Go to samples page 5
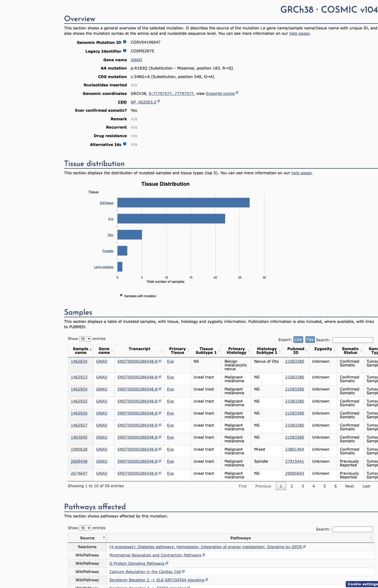The height and width of the screenshot is (588, 378). (x=325, y=486)
